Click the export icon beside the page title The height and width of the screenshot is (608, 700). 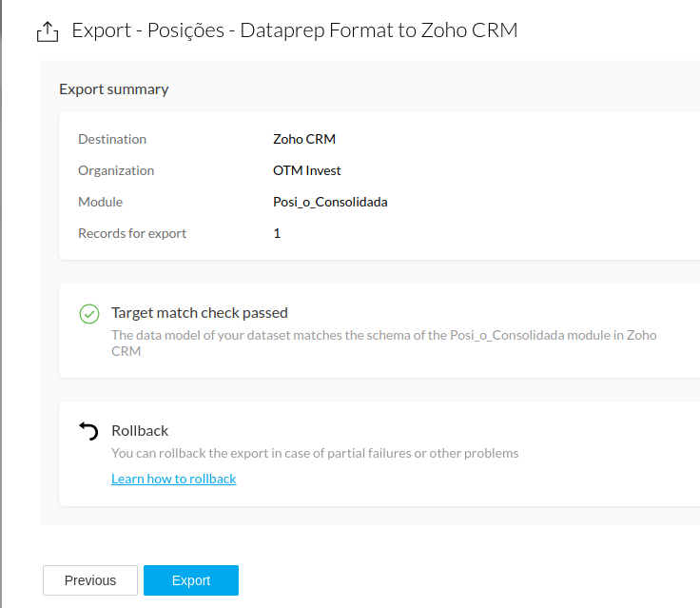pyautogui.click(x=47, y=31)
